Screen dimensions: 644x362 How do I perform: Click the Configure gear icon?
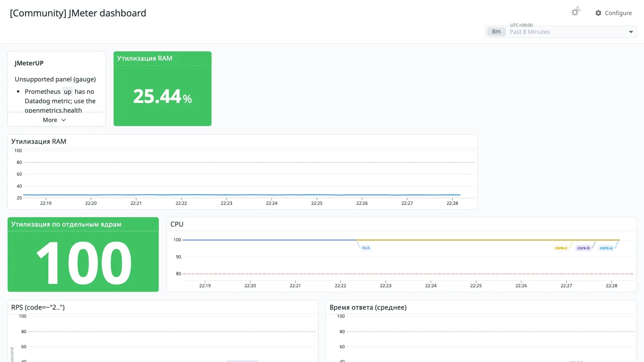(598, 13)
